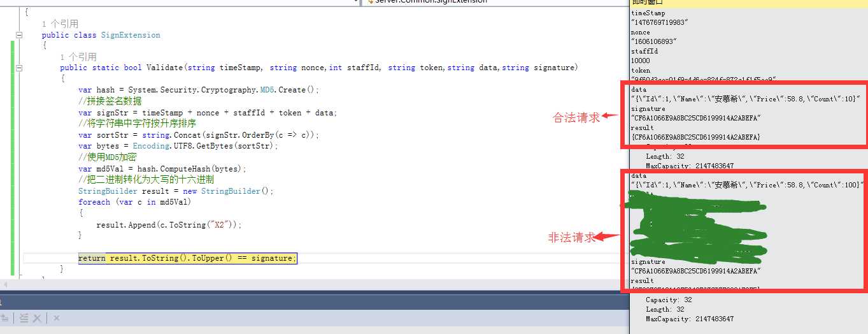Screen dimensions: 868x334
Task: Click the comment '//把二进制转化为大写的十六进制'
Action: tap(146, 180)
